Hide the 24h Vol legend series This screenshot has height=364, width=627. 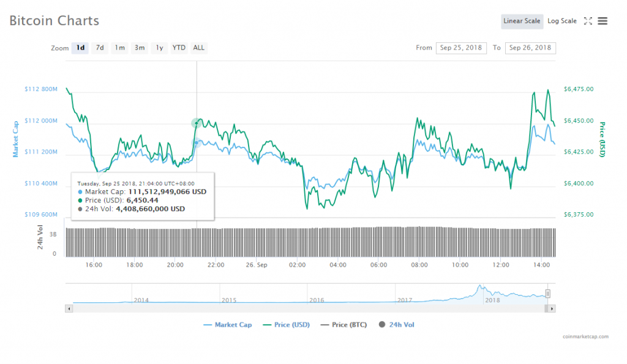(x=397, y=325)
